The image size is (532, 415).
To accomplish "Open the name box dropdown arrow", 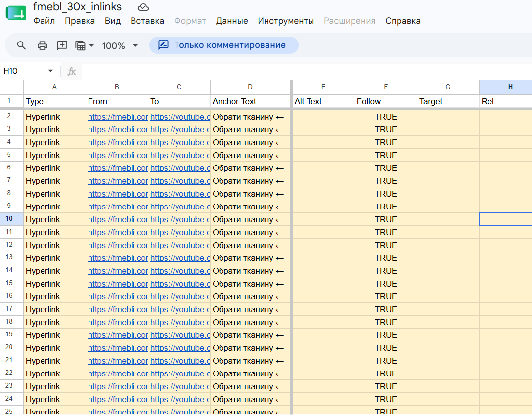I will pyautogui.click(x=50, y=71).
